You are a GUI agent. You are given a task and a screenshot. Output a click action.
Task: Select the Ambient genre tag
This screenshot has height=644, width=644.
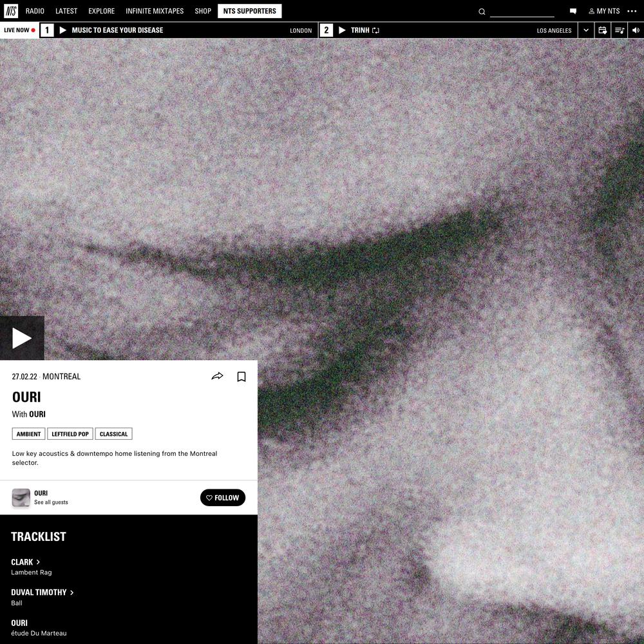coord(28,433)
